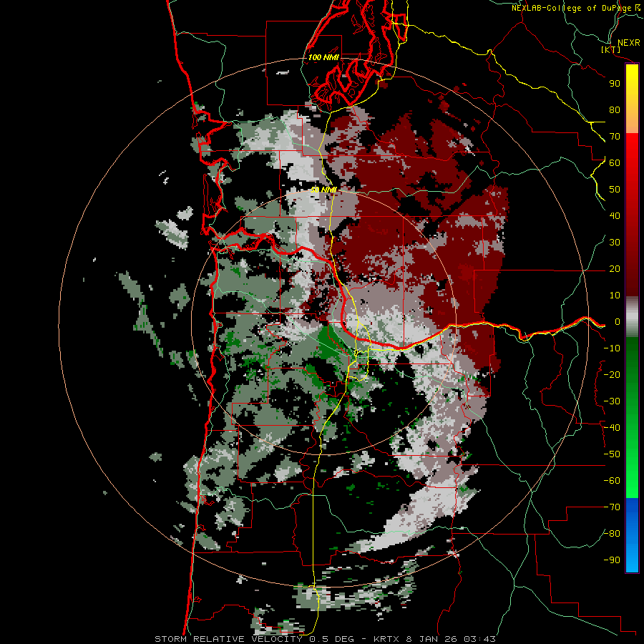The height and width of the screenshot is (644, 644).
Task: Click the [KT] units label above color bar
Action: click(x=611, y=49)
